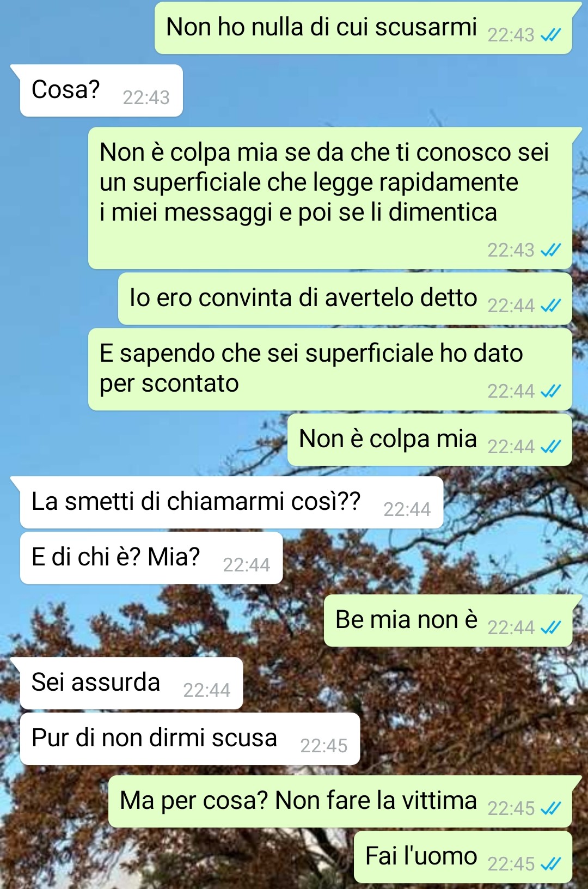
Task: Tap double check marks on 'Io ero convinta' message
Action: pyautogui.click(x=550, y=306)
